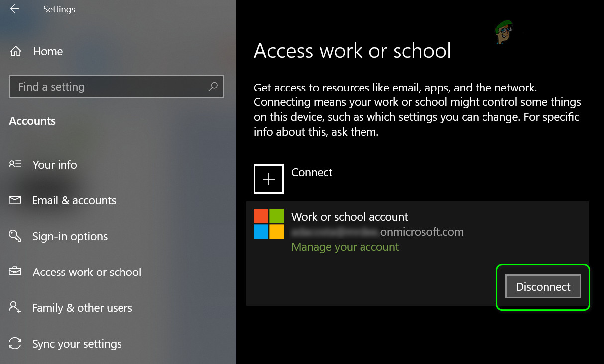Image resolution: width=604 pixels, height=364 pixels.
Task: Click the Access work or school briefcase icon
Action: (x=15, y=272)
